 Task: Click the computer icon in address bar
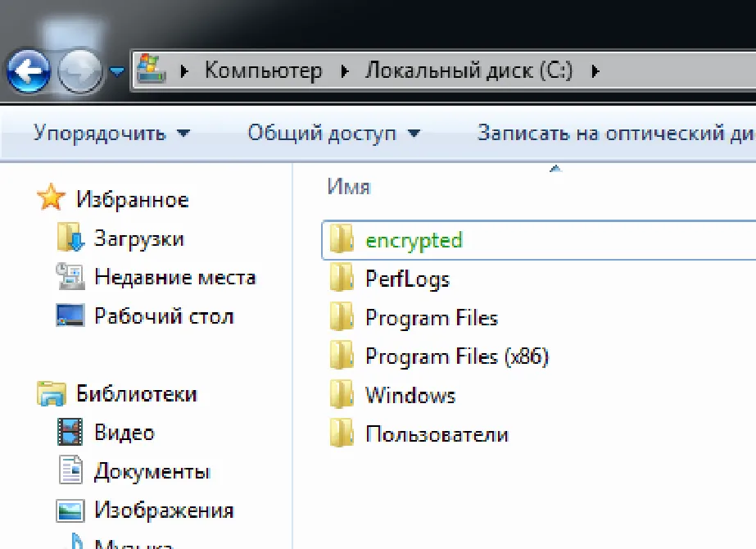[x=152, y=69]
